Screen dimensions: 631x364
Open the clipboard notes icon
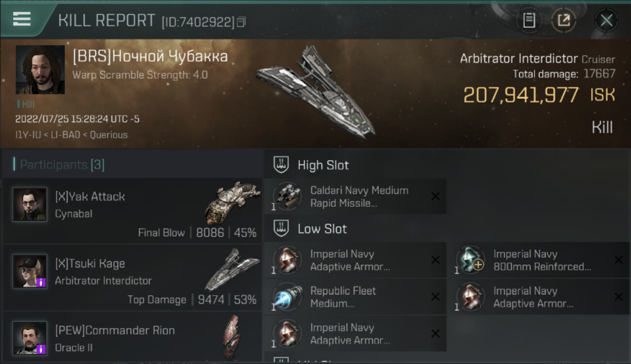tap(529, 20)
